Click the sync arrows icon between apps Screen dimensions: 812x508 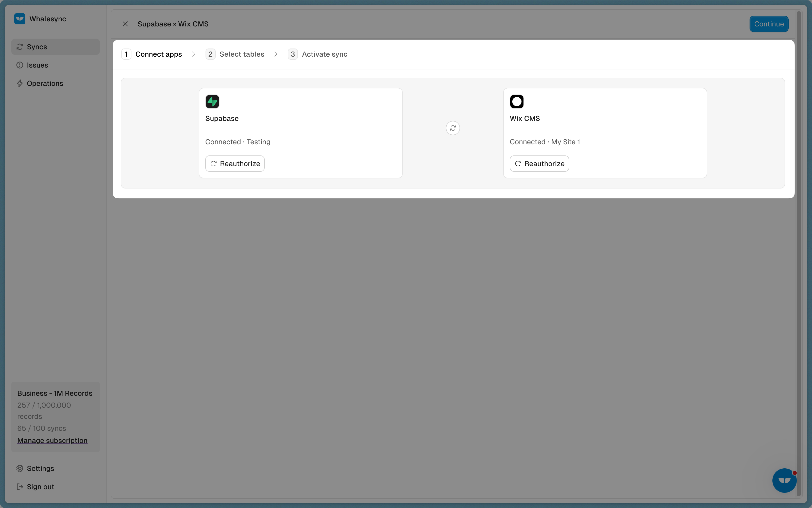(453, 128)
